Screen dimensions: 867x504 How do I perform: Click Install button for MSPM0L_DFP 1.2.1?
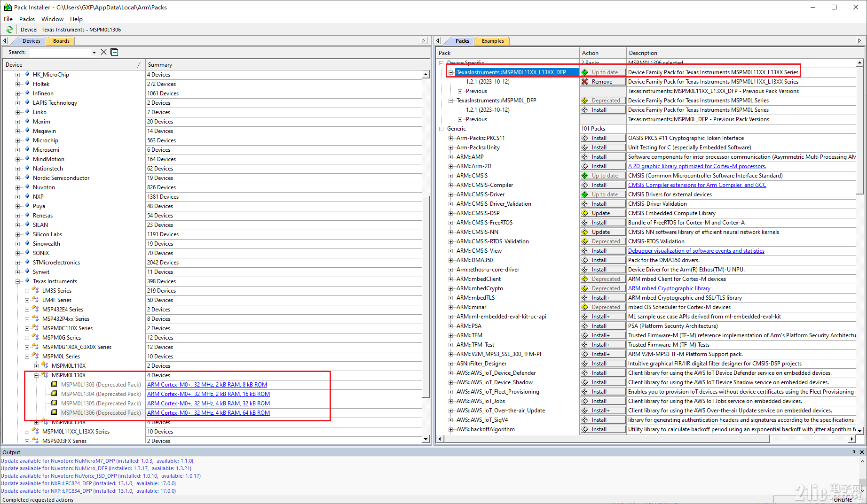602,110
